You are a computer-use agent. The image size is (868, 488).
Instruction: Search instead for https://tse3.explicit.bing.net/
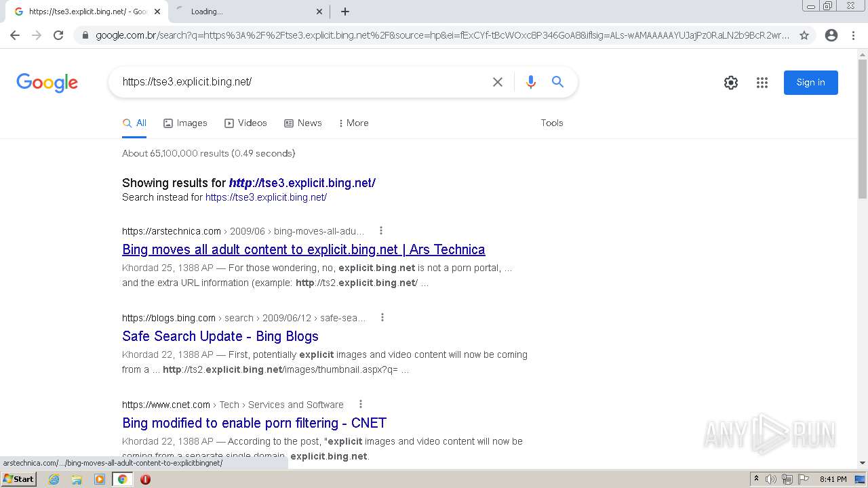tap(266, 197)
